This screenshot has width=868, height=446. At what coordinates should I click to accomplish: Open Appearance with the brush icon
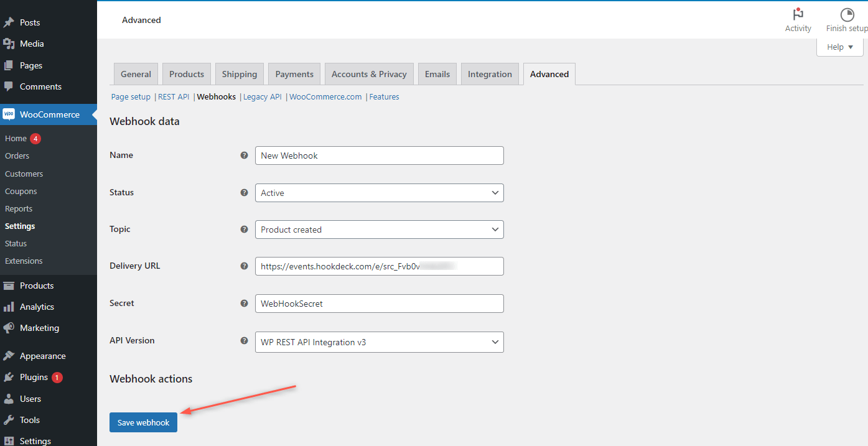click(x=9, y=355)
